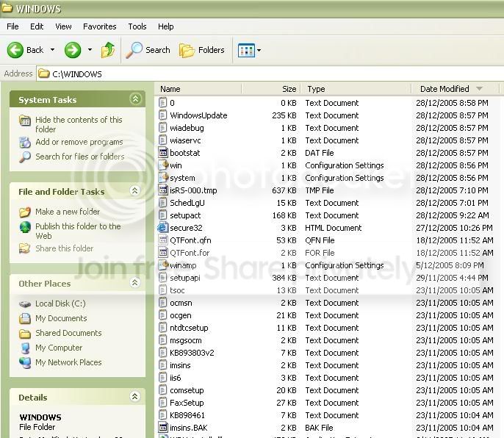Open the File menu

[12, 26]
